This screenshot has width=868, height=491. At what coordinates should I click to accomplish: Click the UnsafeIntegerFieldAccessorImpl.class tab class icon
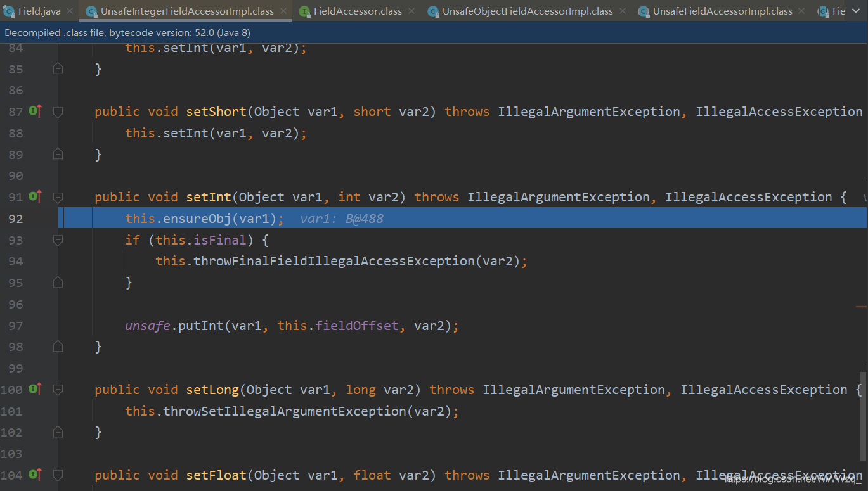pos(91,11)
